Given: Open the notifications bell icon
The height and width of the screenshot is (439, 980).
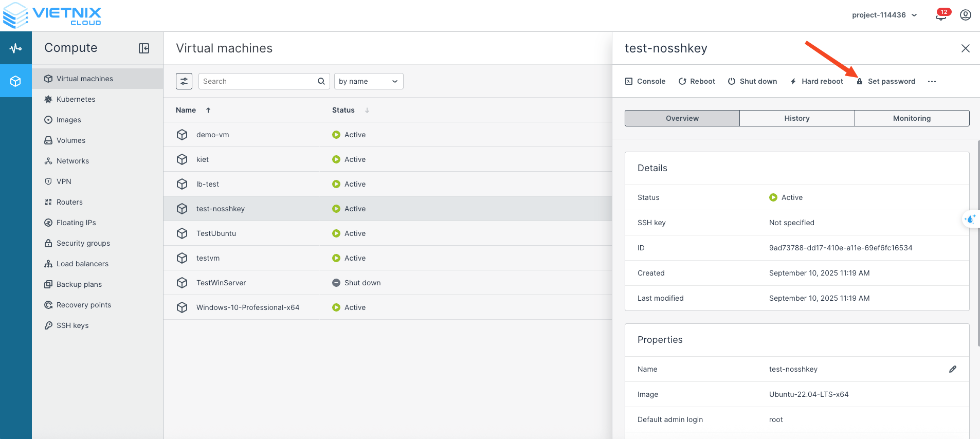Looking at the screenshot, I should [941, 15].
